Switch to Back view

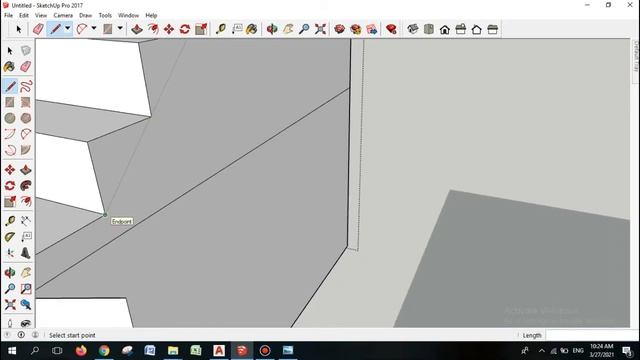tap(476, 29)
